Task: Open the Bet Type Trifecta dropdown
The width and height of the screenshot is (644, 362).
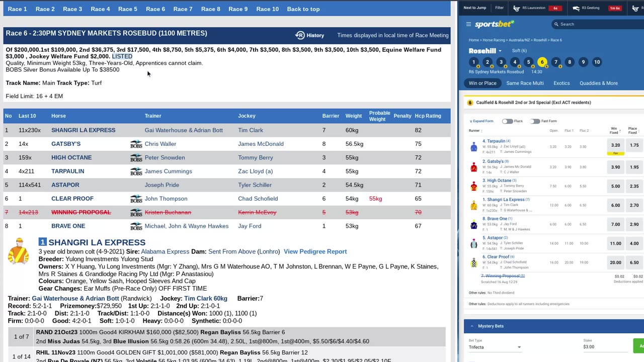Action: point(495,347)
